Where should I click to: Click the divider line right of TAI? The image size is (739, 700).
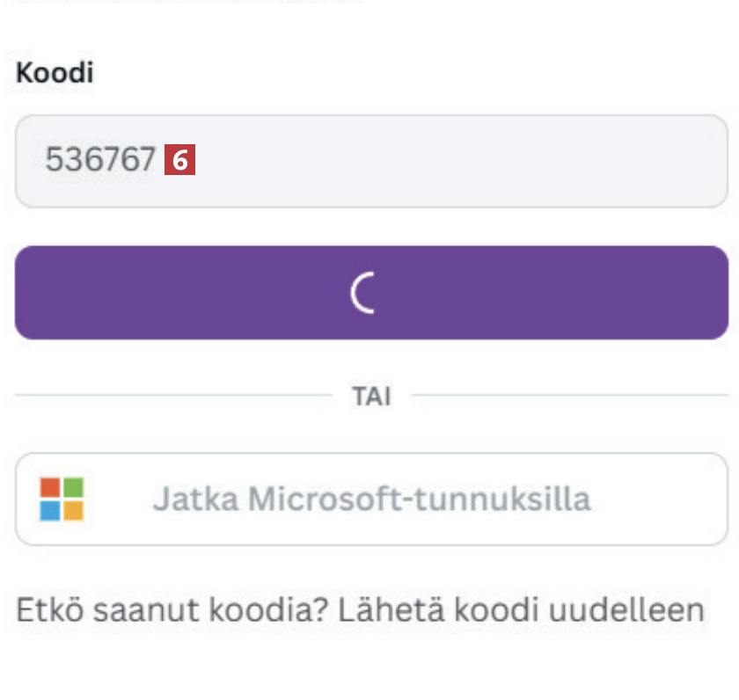tap(568, 396)
